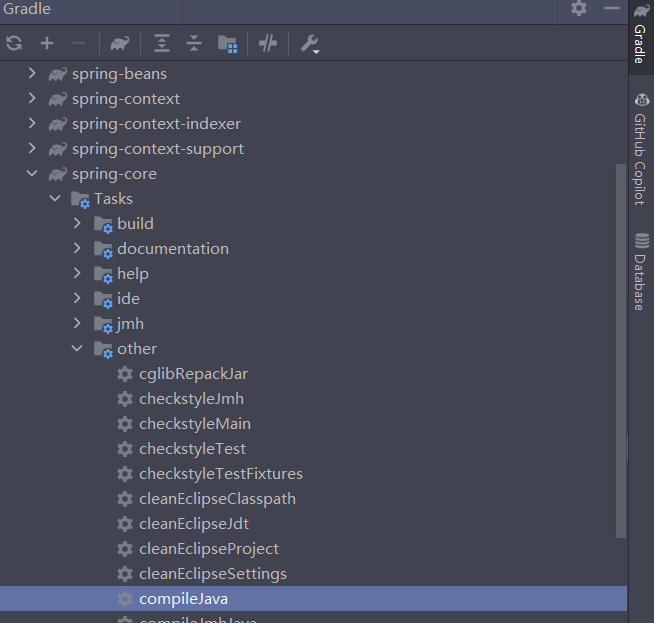Click the jmh folder icon
654x623 pixels.
click(103, 325)
